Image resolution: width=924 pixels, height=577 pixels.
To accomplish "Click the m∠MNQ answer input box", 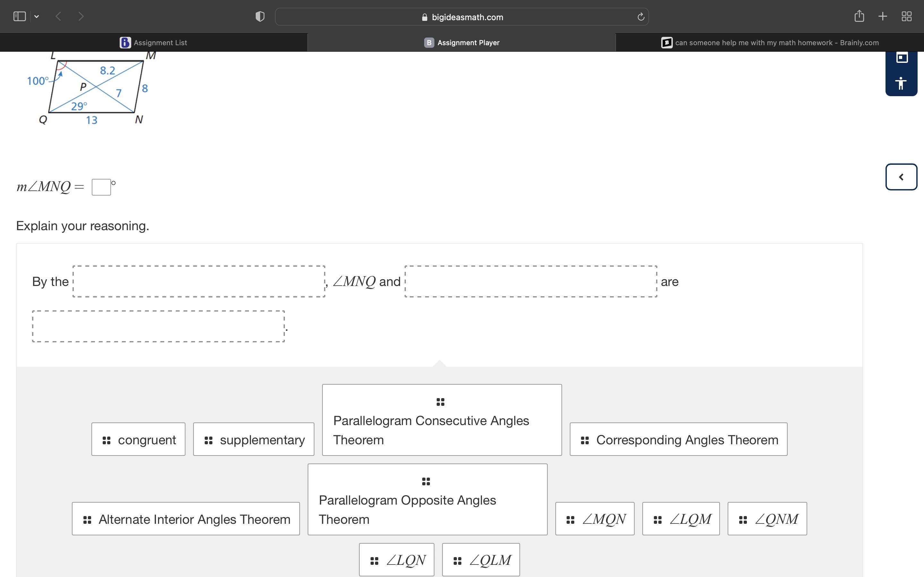I will 101,187.
